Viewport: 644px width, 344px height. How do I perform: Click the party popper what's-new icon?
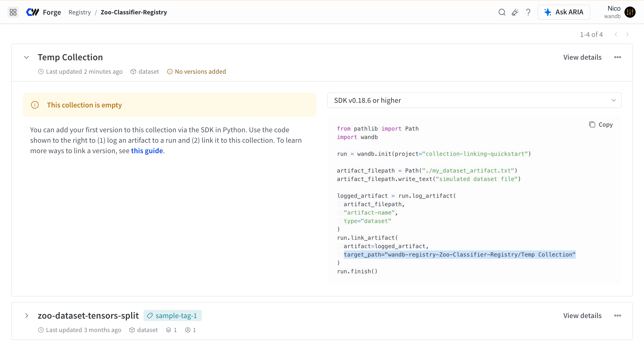click(515, 12)
